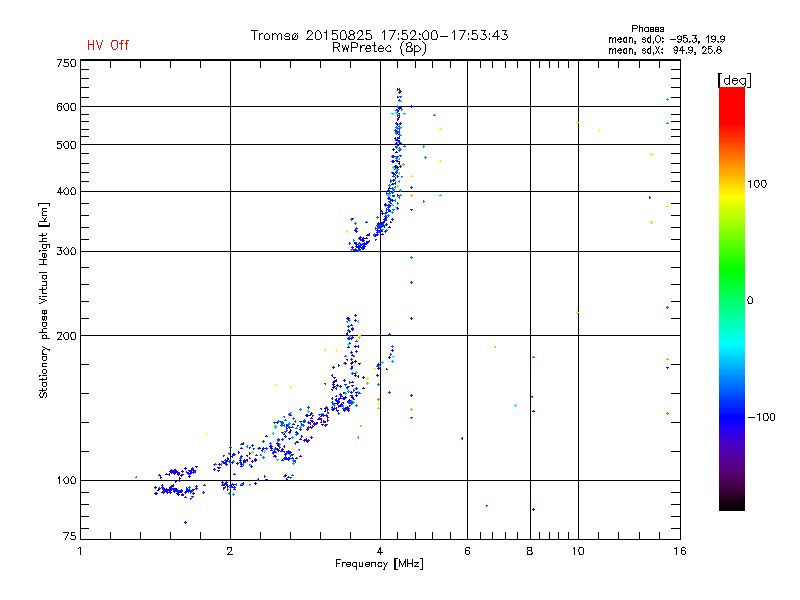This screenshot has height=600, width=800.
Task: Select the 'RwPretec (8p)' subtitle text
Action: click(x=380, y=48)
